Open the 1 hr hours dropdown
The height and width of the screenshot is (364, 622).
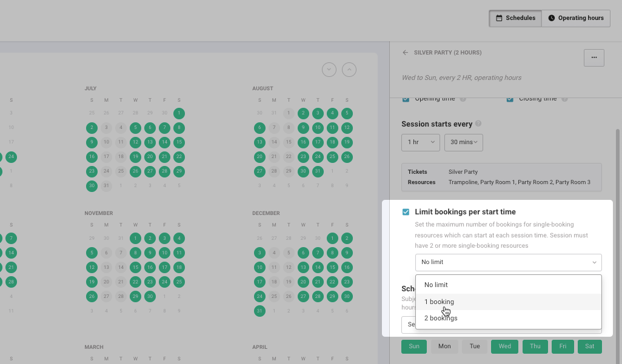tap(421, 142)
